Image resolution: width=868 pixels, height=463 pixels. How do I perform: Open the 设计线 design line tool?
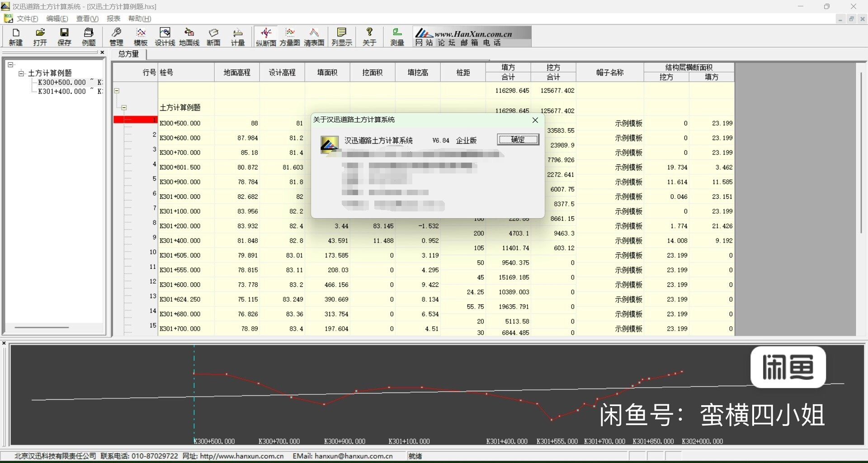165,37
